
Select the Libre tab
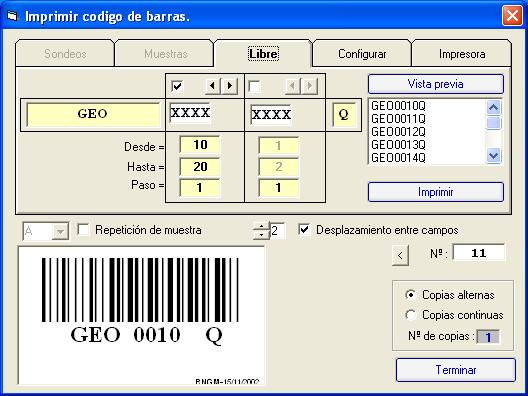(263, 54)
